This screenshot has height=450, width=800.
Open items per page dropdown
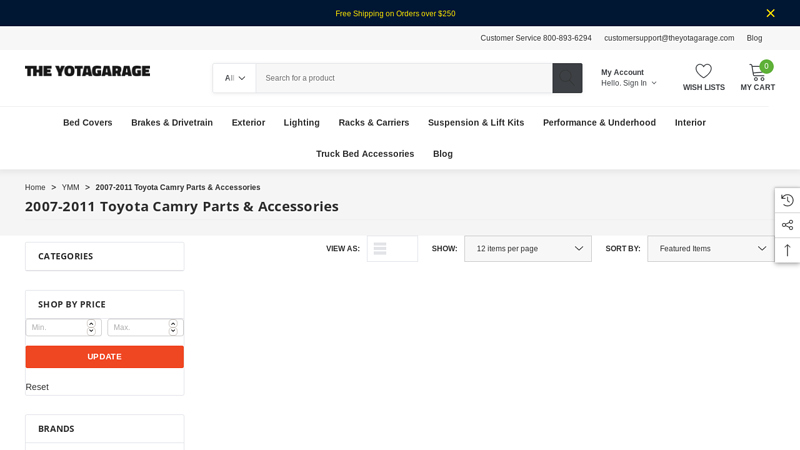[x=528, y=248]
